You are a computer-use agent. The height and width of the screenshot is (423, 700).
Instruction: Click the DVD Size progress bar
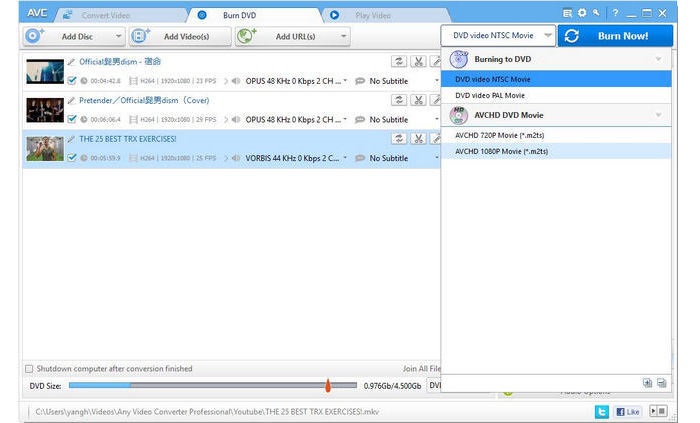pyautogui.click(x=212, y=385)
